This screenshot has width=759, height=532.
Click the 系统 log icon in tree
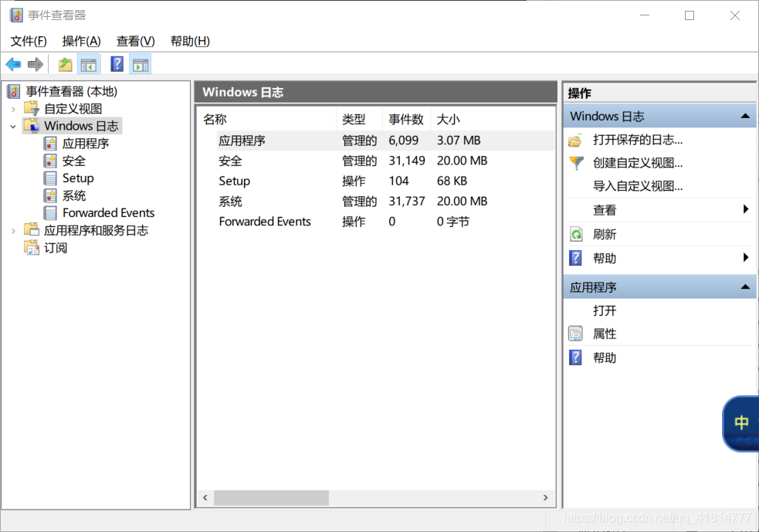[50, 195]
